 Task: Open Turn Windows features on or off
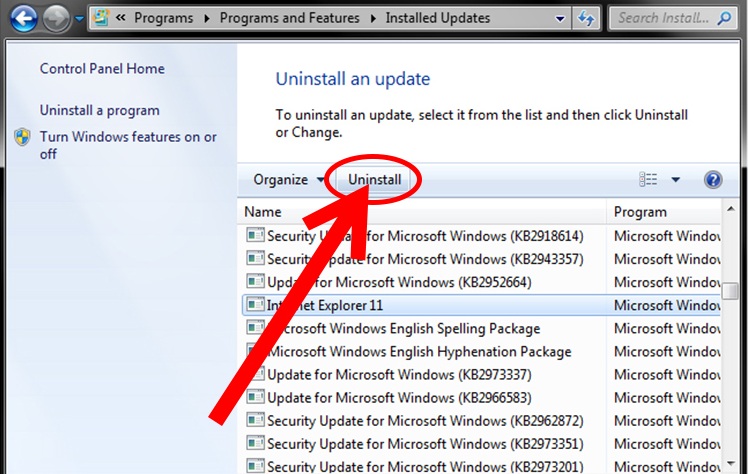point(128,145)
